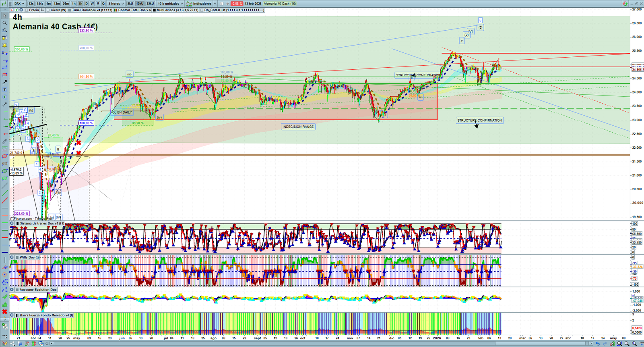This screenshot has height=347, width=644.
Task: Click the list icon next to Precio
Action: (42, 10)
